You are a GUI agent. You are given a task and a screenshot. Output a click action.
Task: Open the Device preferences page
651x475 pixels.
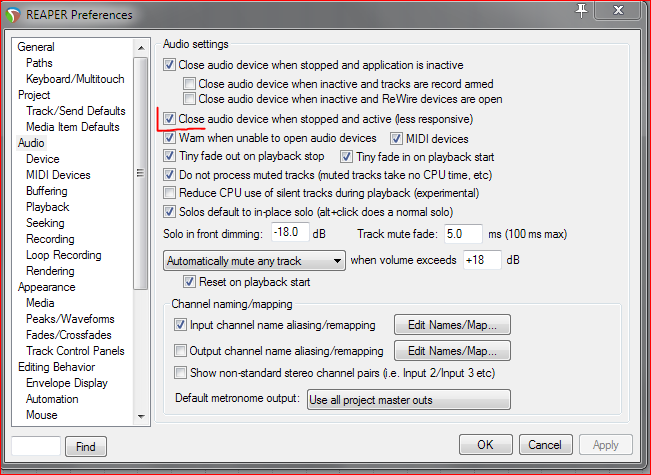tap(43, 159)
